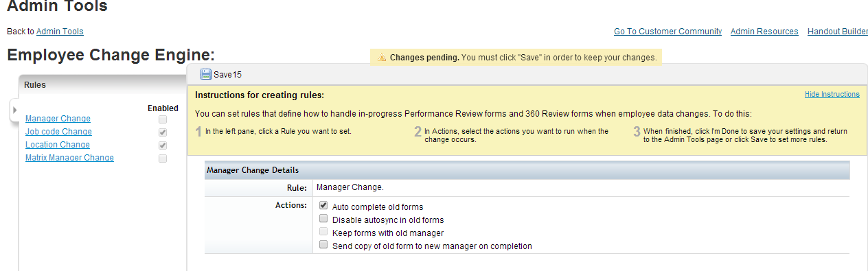The width and height of the screenshot is (868, 271).
Task: Check Send copy of old form to new manager
Action: point(323,245)
